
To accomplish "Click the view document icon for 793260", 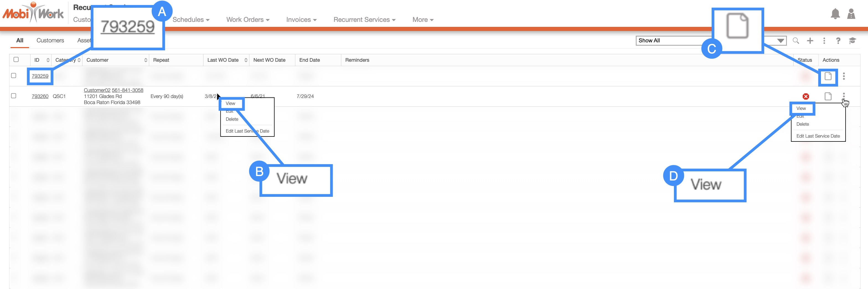I will pyautogui.click(x=828, y=96).
